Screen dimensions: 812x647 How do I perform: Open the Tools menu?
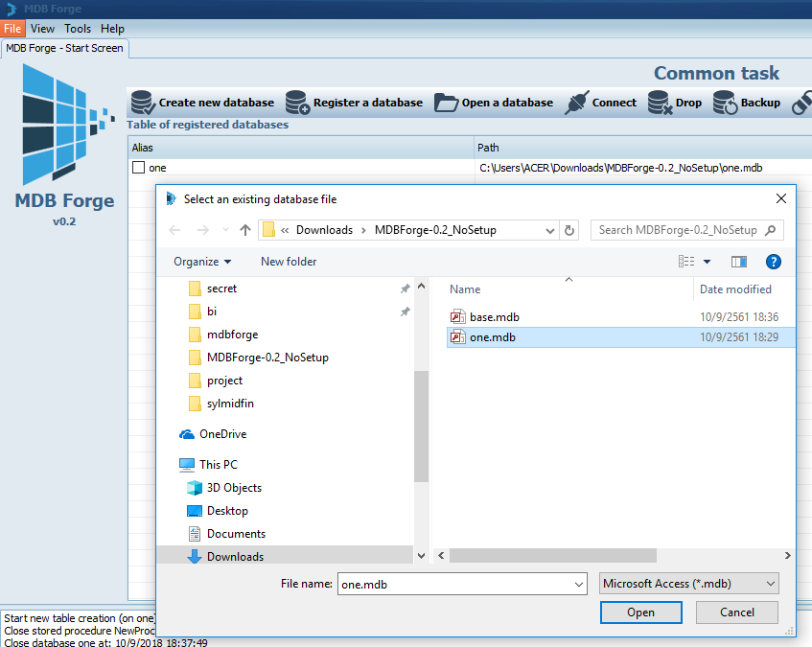(x=78, y=29)
